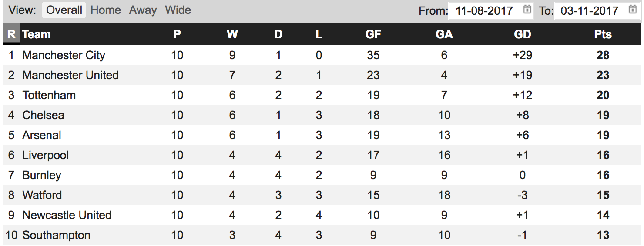
Task: Sort table by GA column header
Action: pyautogui.click(x=444, y=34)
